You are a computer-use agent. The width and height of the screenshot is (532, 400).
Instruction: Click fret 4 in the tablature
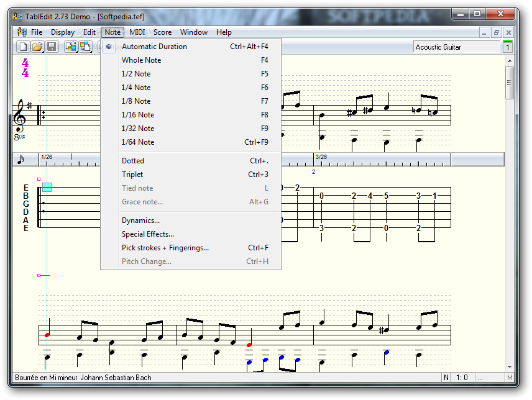370,196
